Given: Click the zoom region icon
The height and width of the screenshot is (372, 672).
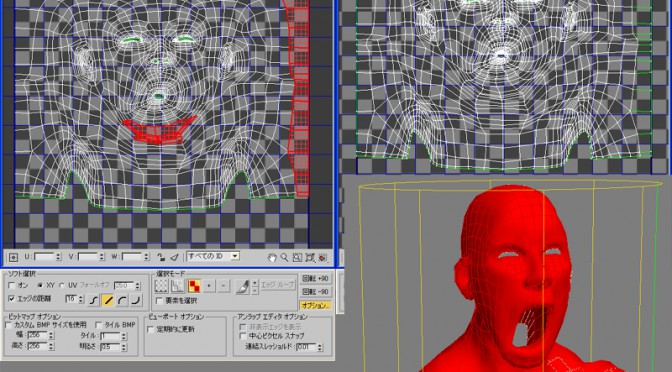Looking at the screenshot, I should 297,258.
